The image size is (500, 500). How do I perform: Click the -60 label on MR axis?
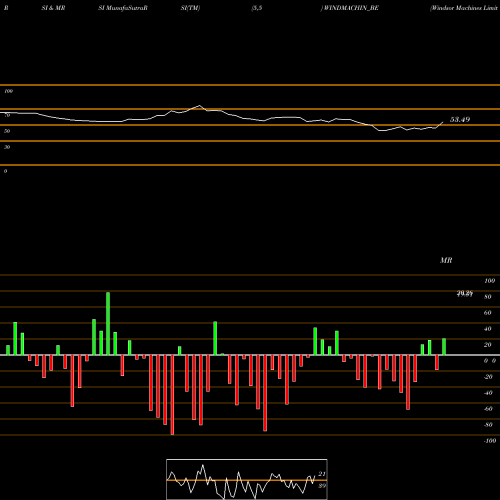(488, 409)
